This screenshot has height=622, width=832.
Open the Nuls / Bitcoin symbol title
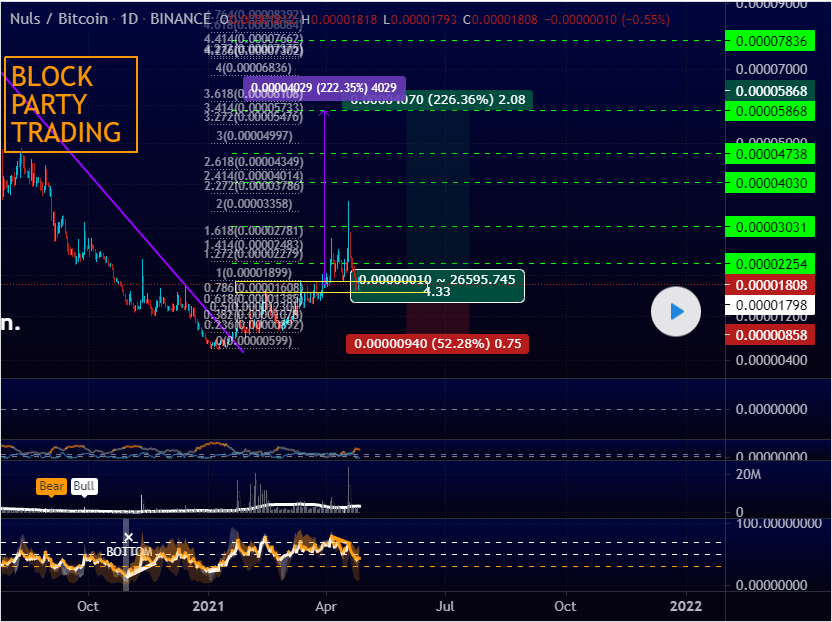tap(55, 19)
